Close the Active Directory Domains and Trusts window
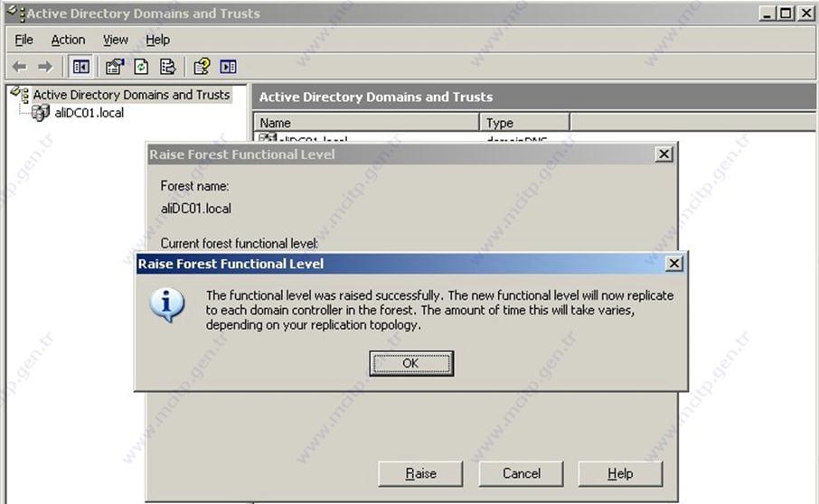 [806, 13]
